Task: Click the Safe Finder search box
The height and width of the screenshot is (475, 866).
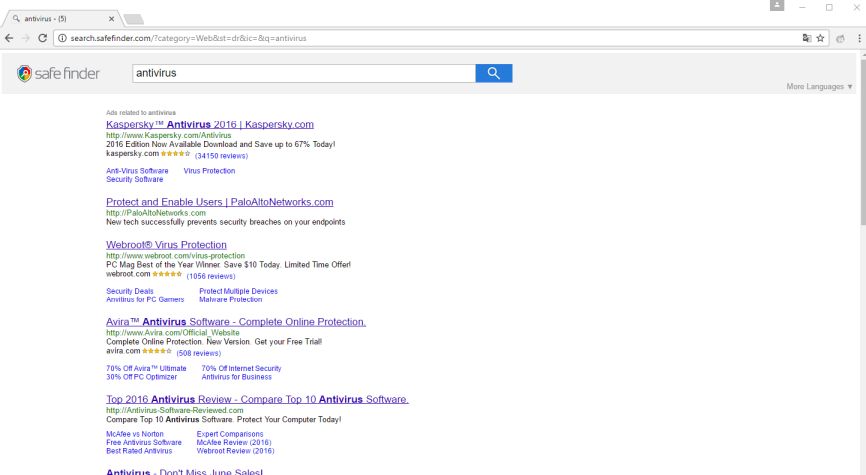Action: tap(304, 73)
